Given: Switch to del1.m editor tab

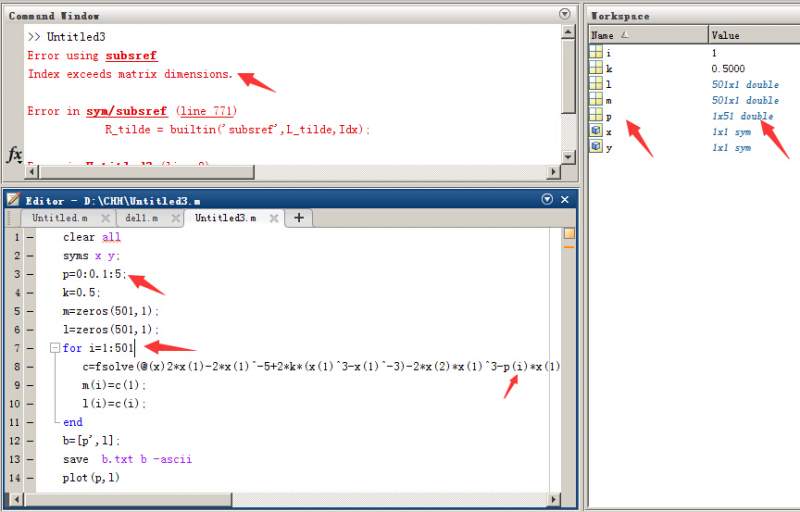Looking at the screenshot, I should tap(141, 218).
